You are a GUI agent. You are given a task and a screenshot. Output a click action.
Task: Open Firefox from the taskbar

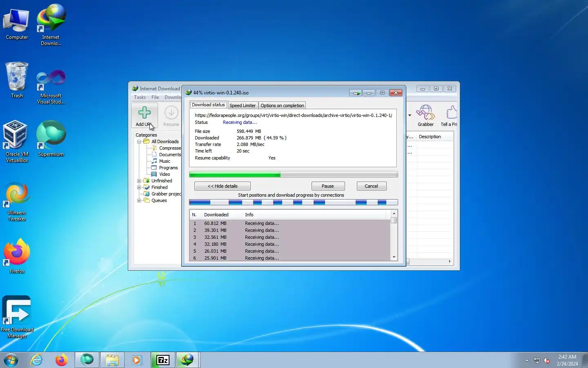[62, 360]
